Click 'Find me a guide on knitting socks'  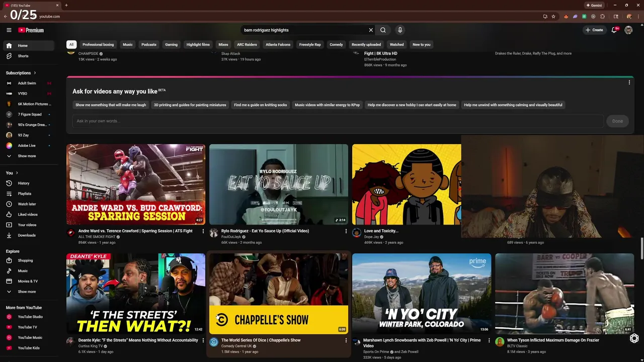coord(261,105)
